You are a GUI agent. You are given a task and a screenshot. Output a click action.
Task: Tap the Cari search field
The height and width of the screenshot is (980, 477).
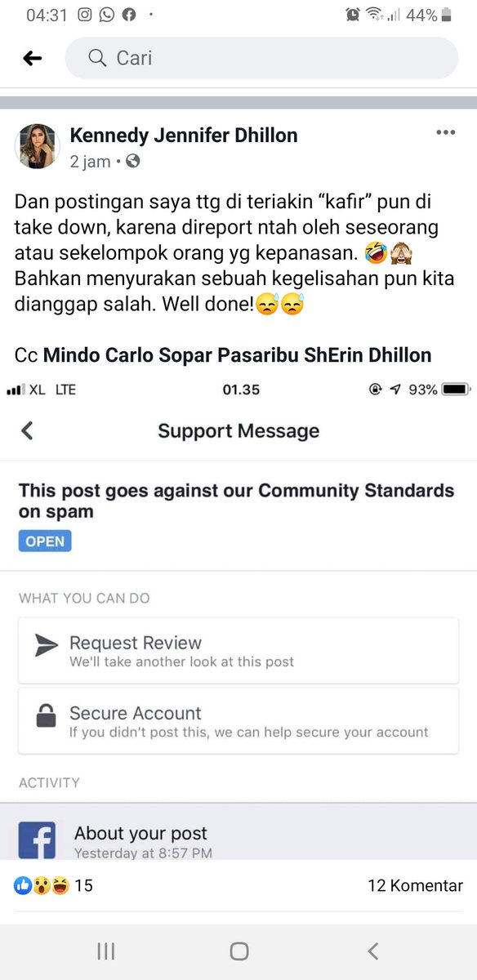pos(261,58)
